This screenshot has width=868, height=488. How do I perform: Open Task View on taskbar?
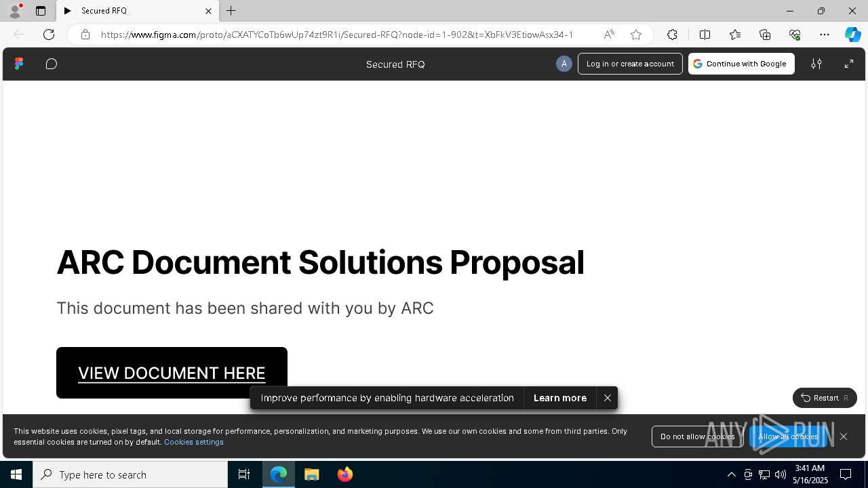pos(244,474)
